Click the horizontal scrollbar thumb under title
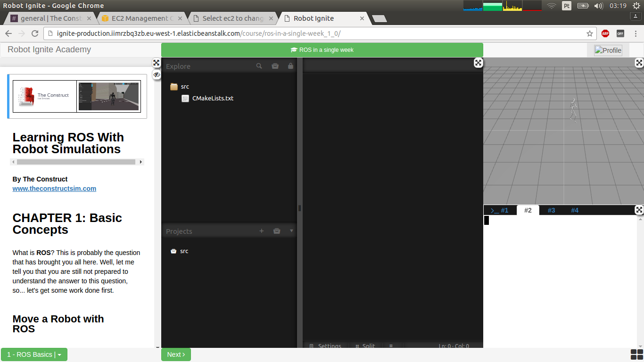644x362 pixels. [x=76, y=162]
